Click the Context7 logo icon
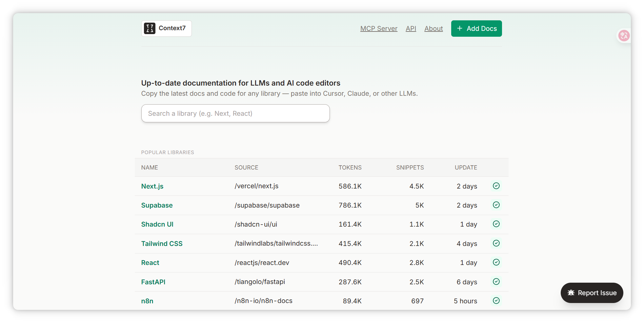This screenshot has height=323, width=644. point(150,29)
